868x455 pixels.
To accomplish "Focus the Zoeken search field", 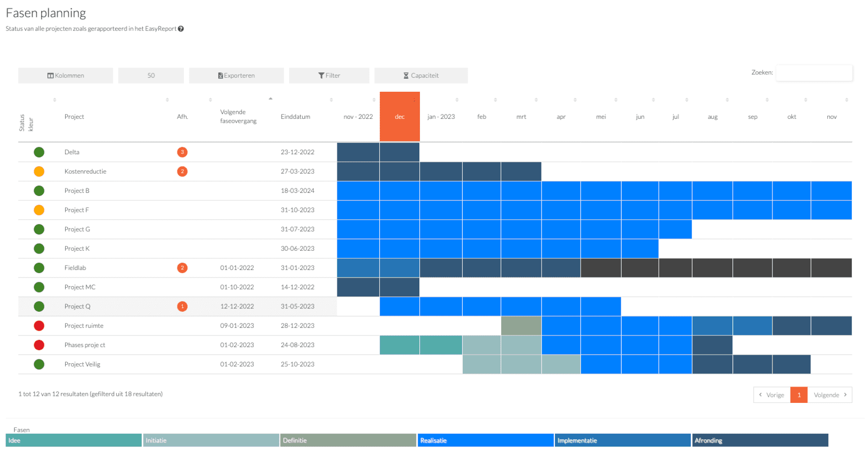I will click(814, 73).
